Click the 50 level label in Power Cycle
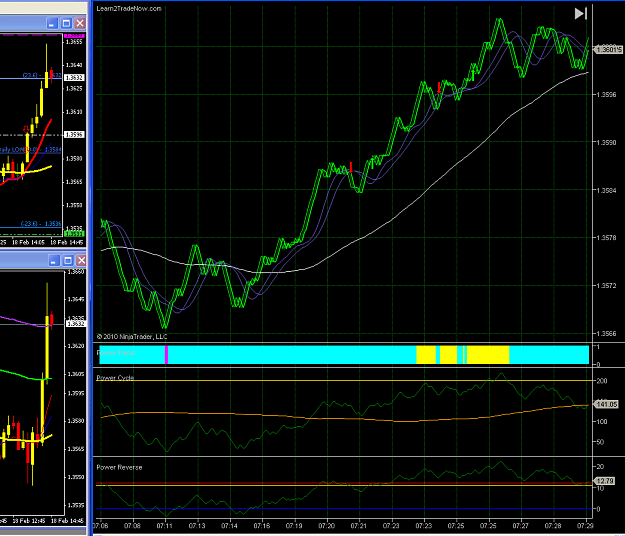Image resolution: width=625 pixels, height=536 pixels. [600, 442]
